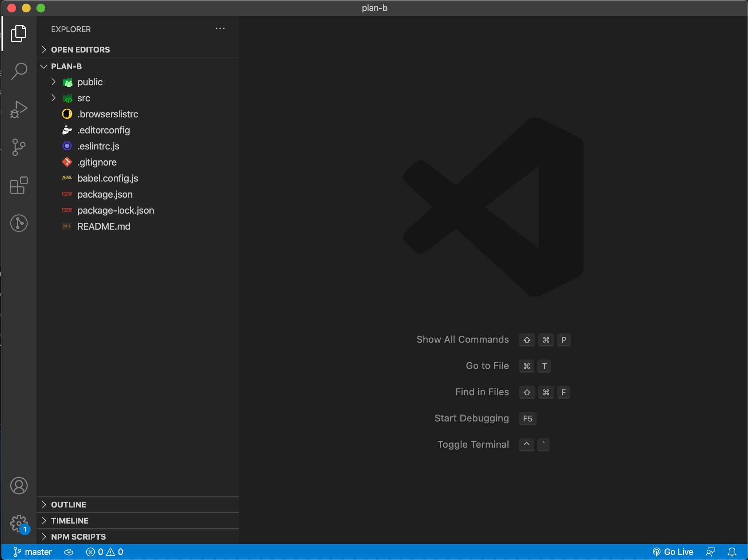Open the Extensions view
The height and width of the screenshot is (560, 748).
19,185
